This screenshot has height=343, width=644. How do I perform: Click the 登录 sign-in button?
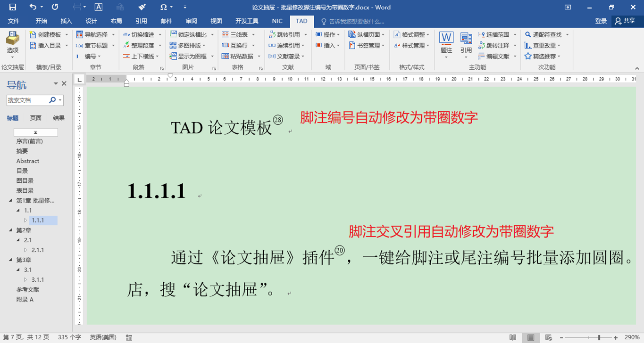pos(601,21)
